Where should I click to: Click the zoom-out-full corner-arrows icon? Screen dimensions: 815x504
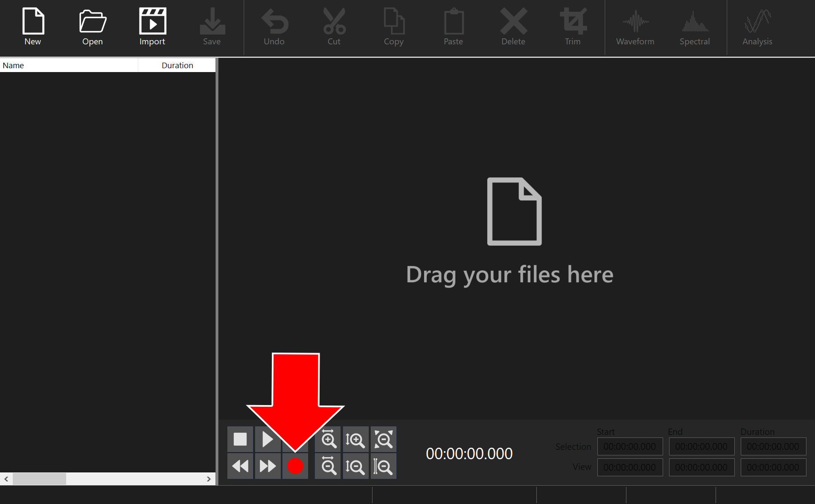(383, 439)
